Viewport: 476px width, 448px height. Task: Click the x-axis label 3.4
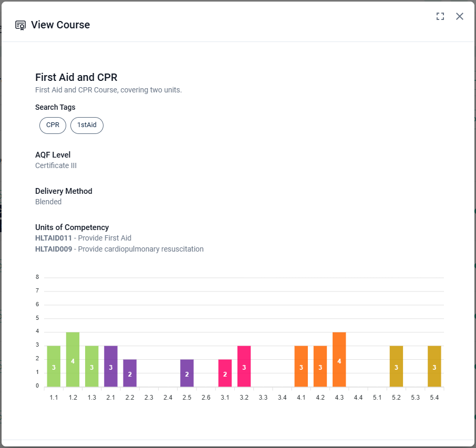[x=282, y=398]
